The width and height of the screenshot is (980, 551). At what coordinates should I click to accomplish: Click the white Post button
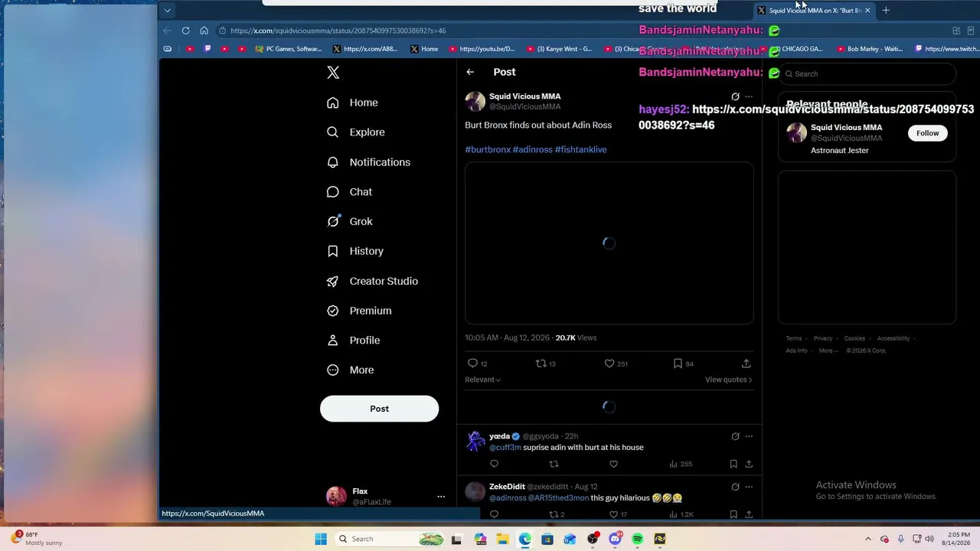tap(379, 409)
